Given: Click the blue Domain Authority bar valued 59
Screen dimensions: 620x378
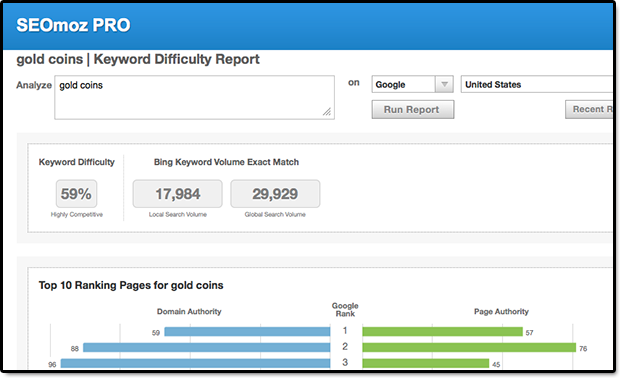Looking at the screenshot, I should pos(247,332).
